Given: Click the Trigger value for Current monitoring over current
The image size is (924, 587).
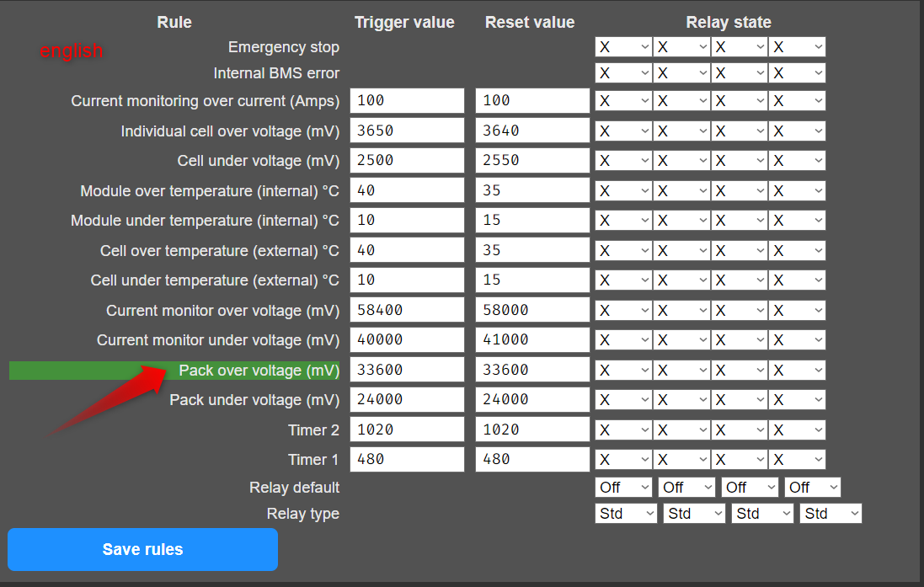Looking at the screenshot, I should (407, 100).
